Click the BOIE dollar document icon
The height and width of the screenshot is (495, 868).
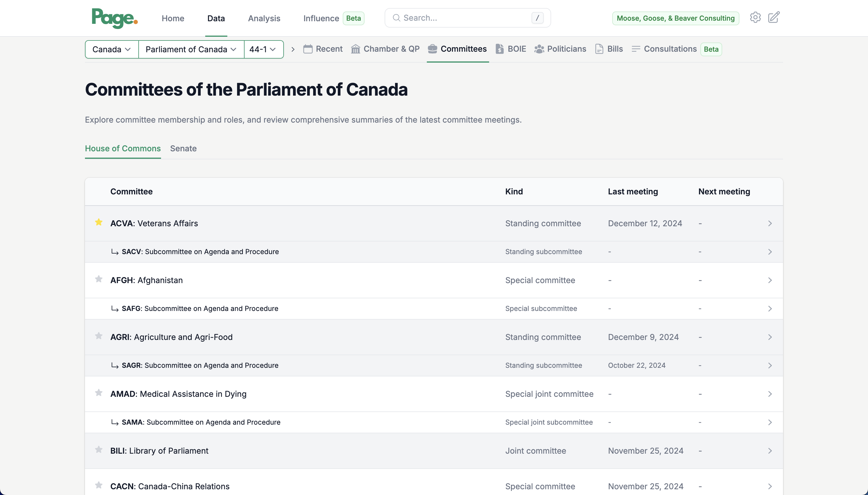coord(500,49)
